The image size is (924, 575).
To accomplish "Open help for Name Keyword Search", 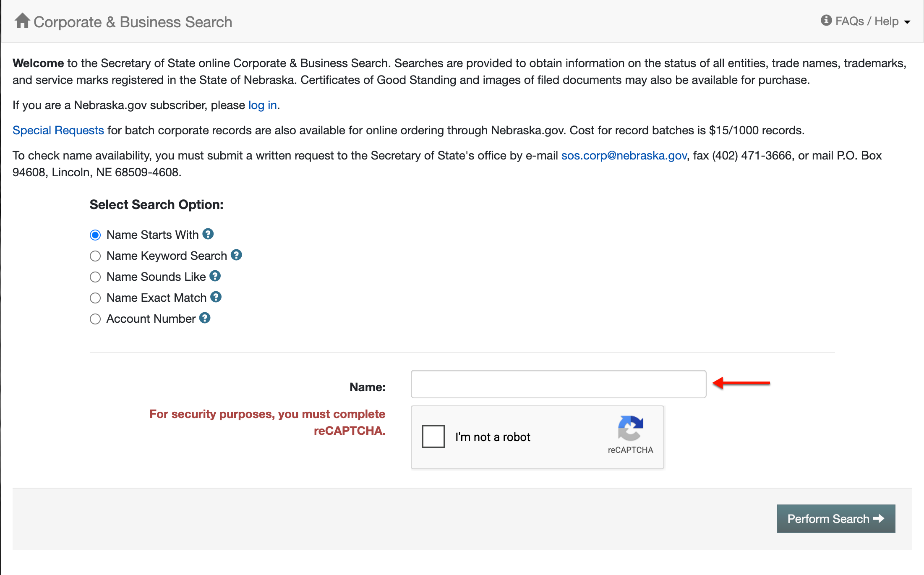I will click(237, 255).
